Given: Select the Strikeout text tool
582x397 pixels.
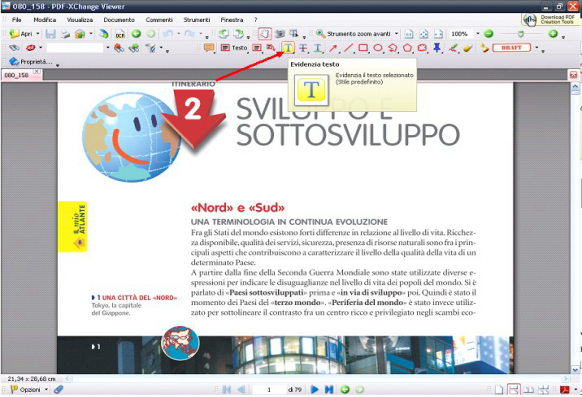Looking at the screenshot, I should tap(303, 48).
